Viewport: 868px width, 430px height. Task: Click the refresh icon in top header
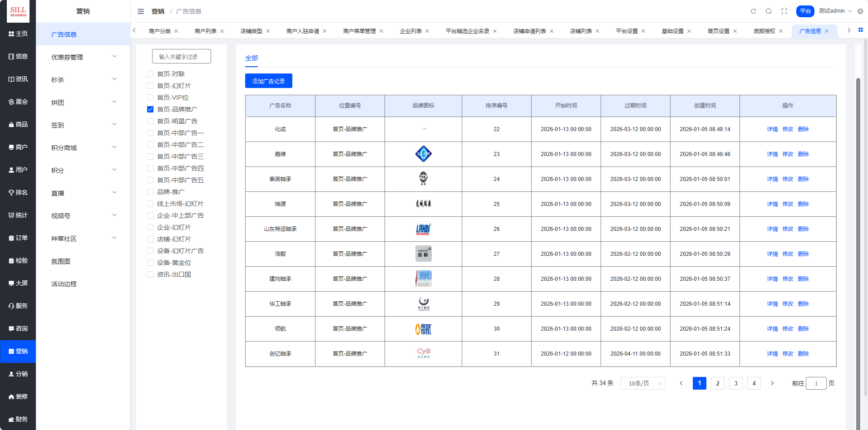pyautogui.click(x=753, y=11)
